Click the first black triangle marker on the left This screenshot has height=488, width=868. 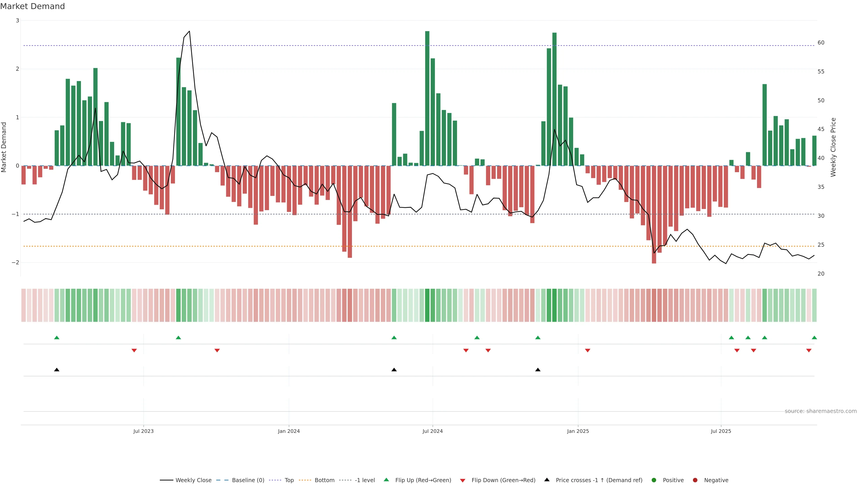click(57, 370)
